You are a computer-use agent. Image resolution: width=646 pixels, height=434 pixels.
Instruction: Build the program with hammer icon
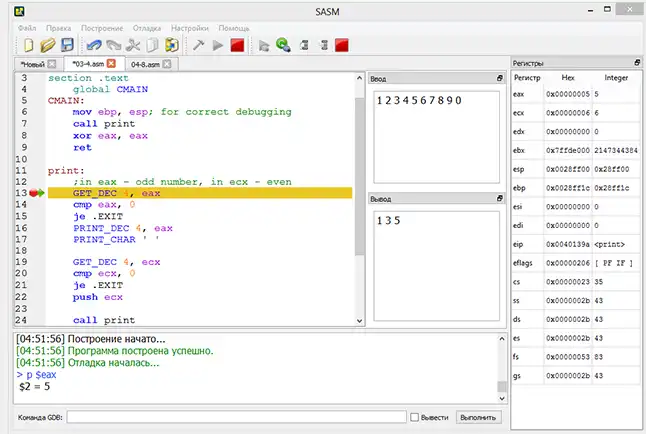point(198,45)
